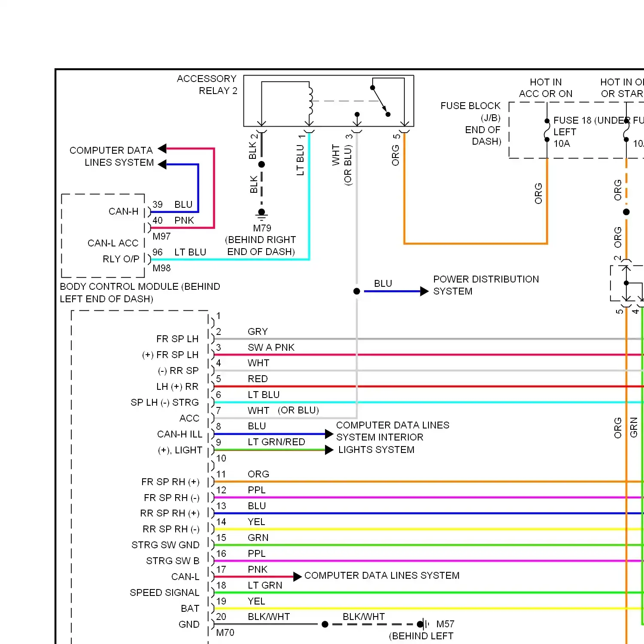
Task: Click the CAN-L ACC label in the module
Action: coord(113,243)
